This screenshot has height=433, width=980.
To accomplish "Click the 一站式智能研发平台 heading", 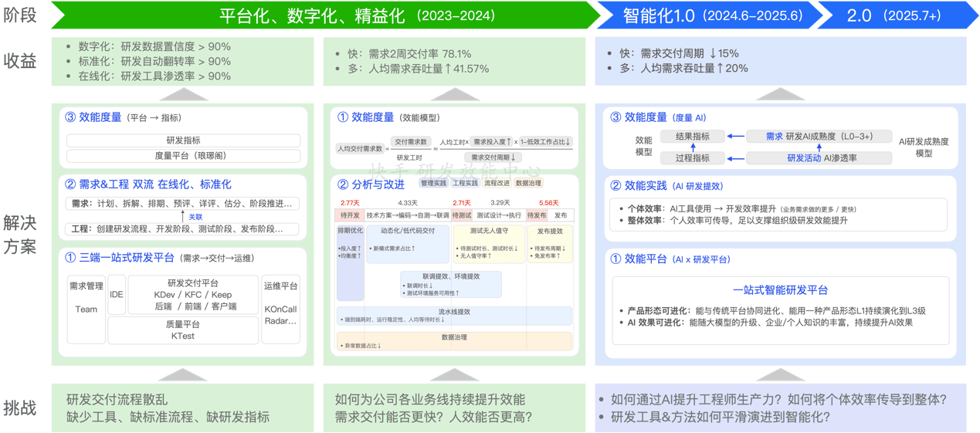I will [x=780, y=290].
